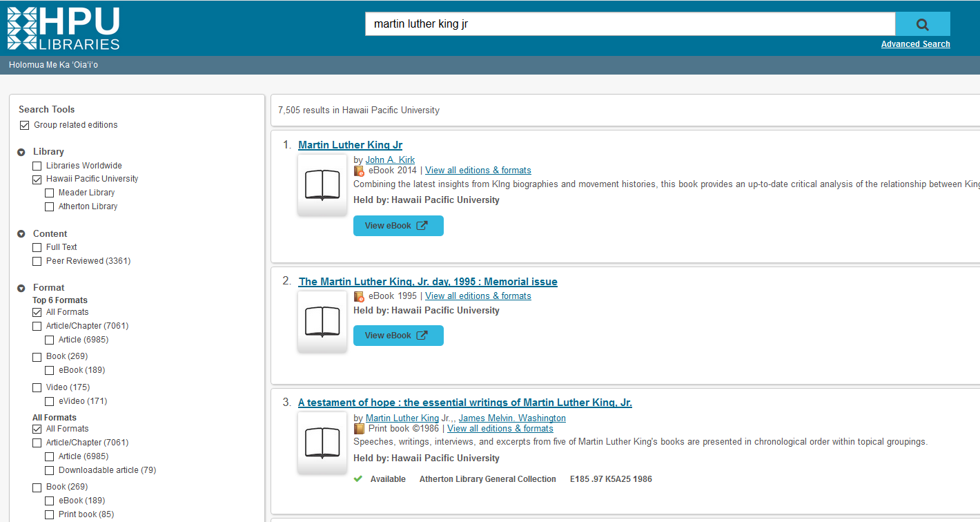The width and height of the screenshot is (980, 522).
Task: Open author link Martin Luther King
Action: [x=402, y=418]
